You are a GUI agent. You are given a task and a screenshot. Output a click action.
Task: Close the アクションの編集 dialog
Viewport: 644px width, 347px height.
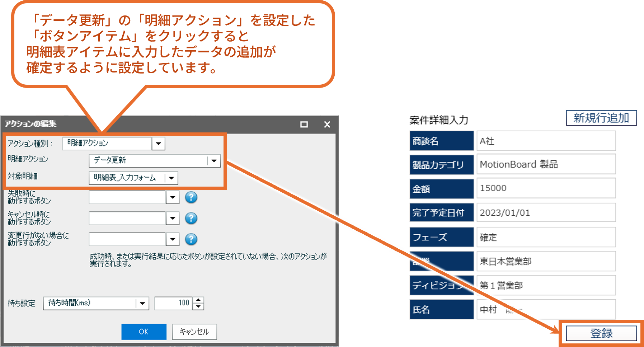[327, 125]
